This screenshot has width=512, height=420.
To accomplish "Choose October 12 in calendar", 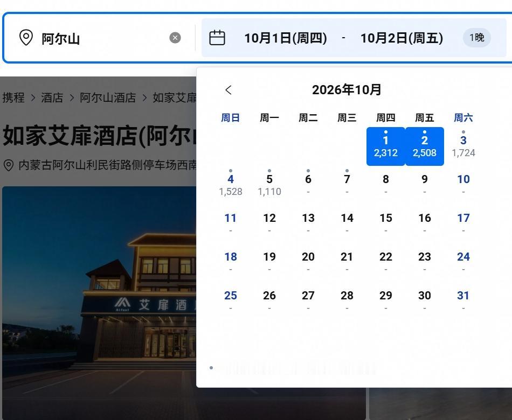I will tap(269, 224).
